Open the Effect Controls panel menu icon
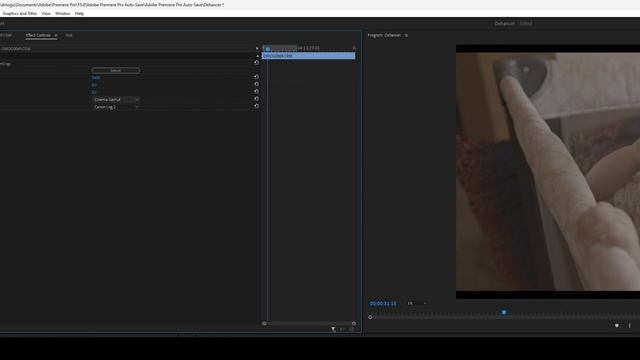640x360 pixels. click(x=56, y=35)
